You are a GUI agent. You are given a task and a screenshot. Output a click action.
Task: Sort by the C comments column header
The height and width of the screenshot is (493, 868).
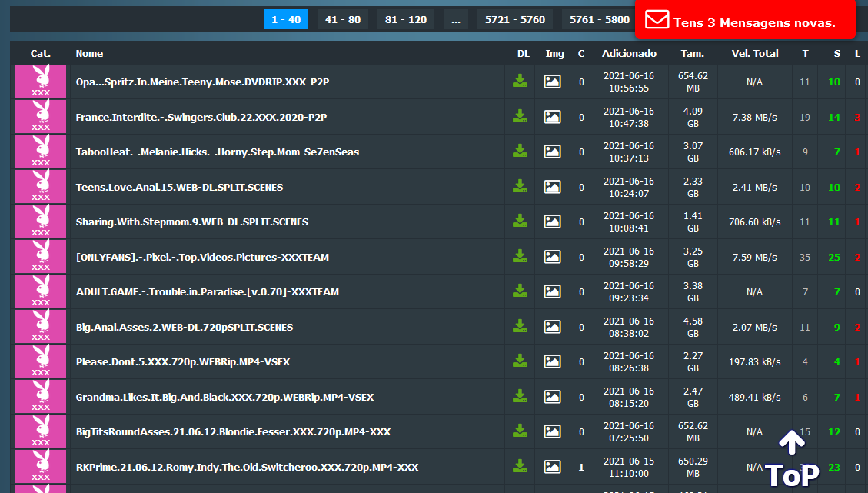point(581,54)
